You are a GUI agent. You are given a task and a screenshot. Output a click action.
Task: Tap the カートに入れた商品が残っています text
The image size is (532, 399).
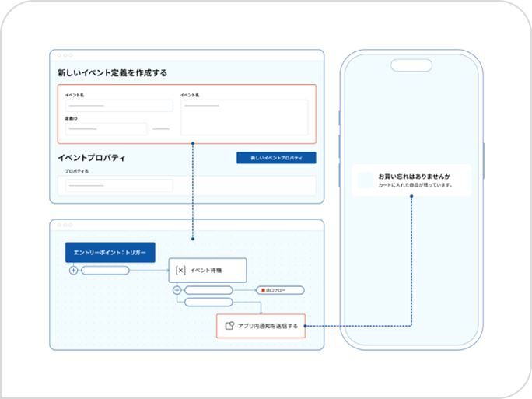tap(415, 185)
